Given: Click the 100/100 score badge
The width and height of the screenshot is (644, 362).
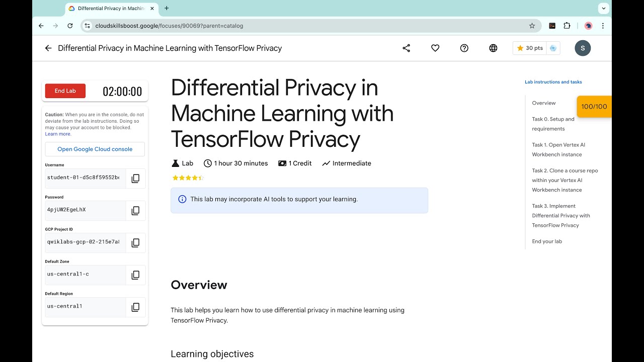Looking at the screenshot, I should click(x=594, y=107).
